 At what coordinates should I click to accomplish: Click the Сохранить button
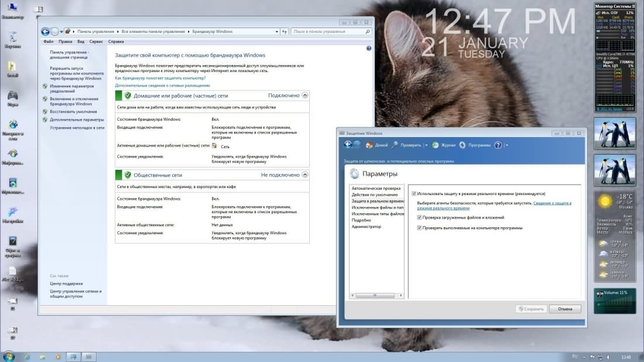pos(532,309)
